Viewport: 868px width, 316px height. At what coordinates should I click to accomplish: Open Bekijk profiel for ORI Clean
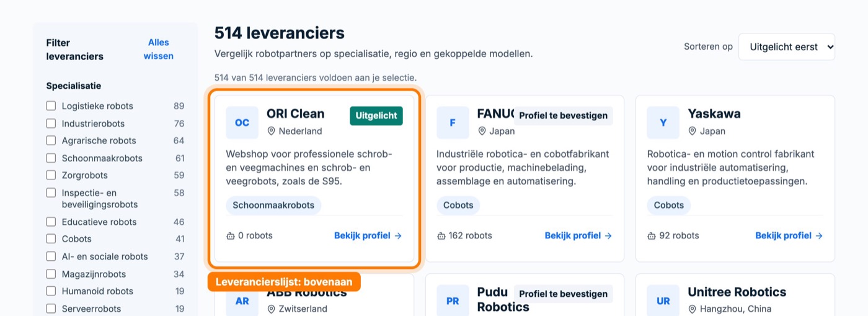coord(368,236)
